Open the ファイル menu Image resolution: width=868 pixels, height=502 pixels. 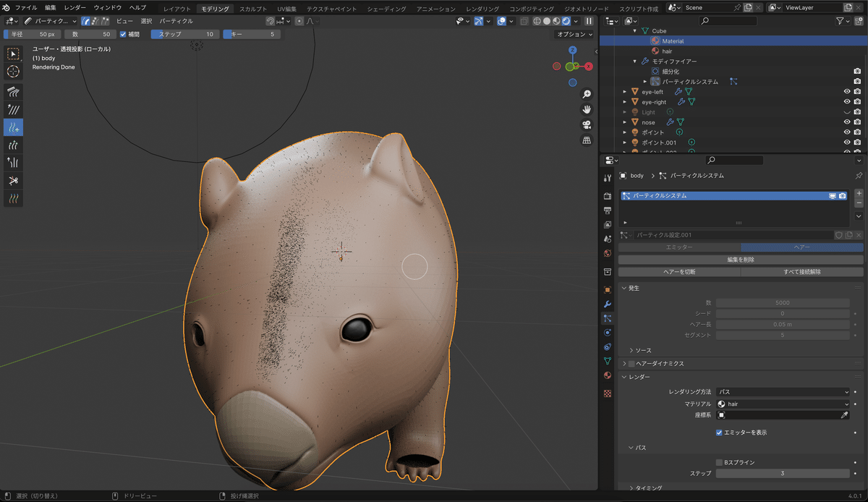pyautogui.click(x=26, y=7)
